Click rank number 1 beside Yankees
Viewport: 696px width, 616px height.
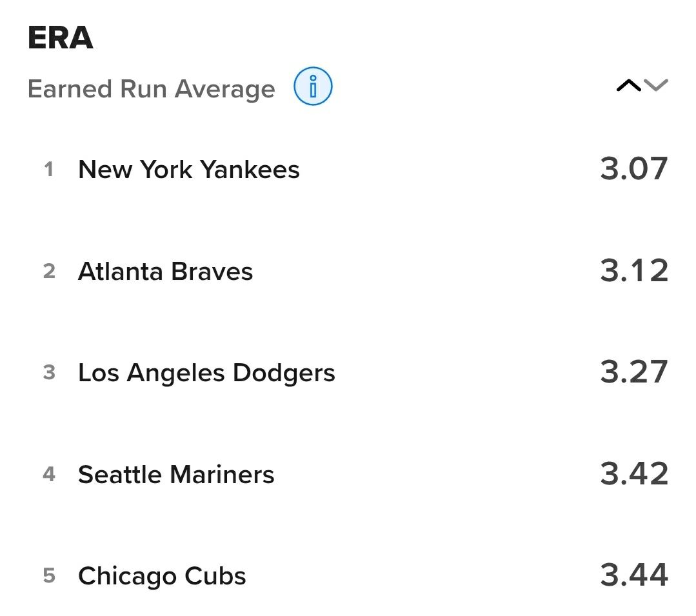(x=49, y=170)
